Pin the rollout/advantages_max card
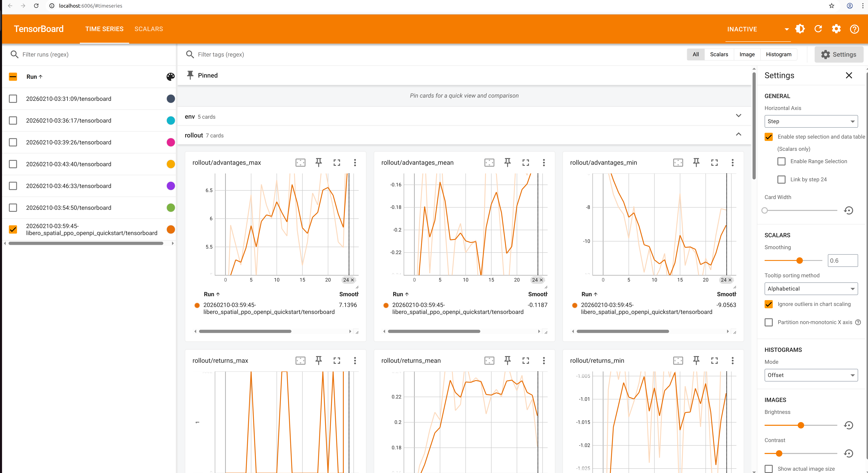This screenshot has width=868, height=473. 318,163
